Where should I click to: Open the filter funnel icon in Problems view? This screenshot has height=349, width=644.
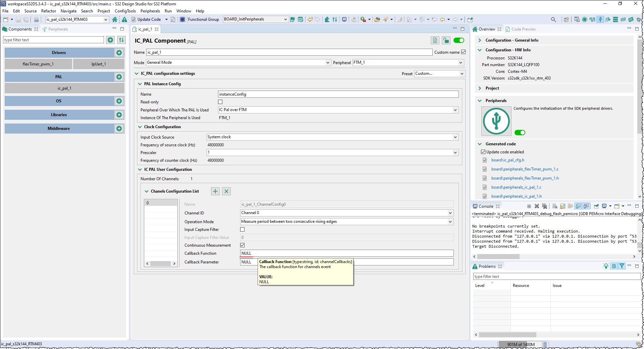[622, 266]
